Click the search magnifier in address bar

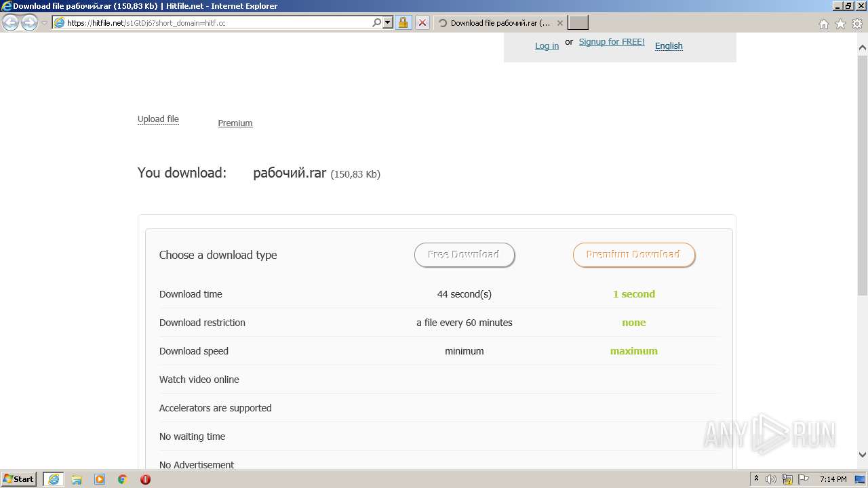377,22
